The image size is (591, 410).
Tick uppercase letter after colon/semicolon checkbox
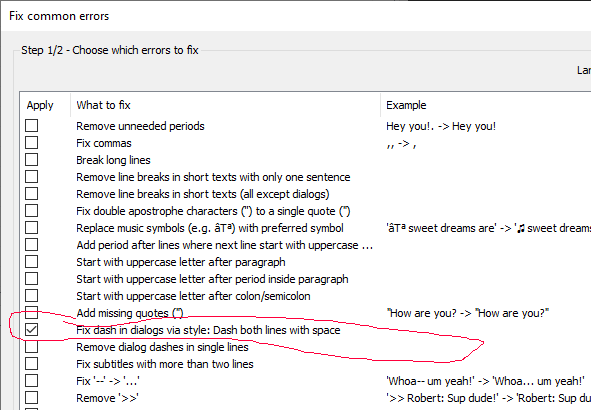click(x=32, y=295)
